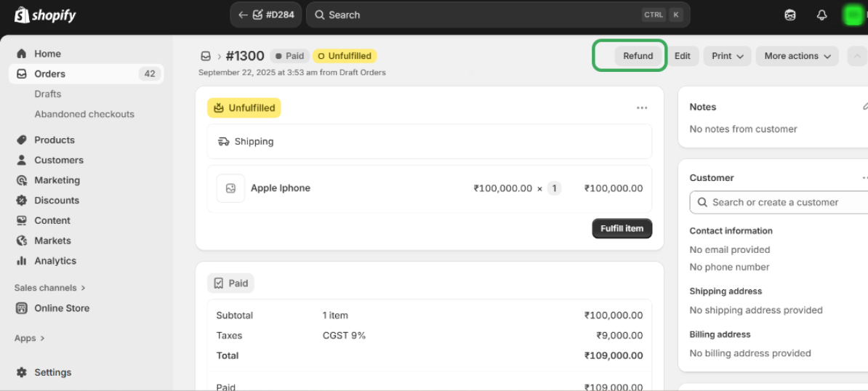868x391 pixels.
Task: Click the Search or create a customer field
Action: [778, 203]
